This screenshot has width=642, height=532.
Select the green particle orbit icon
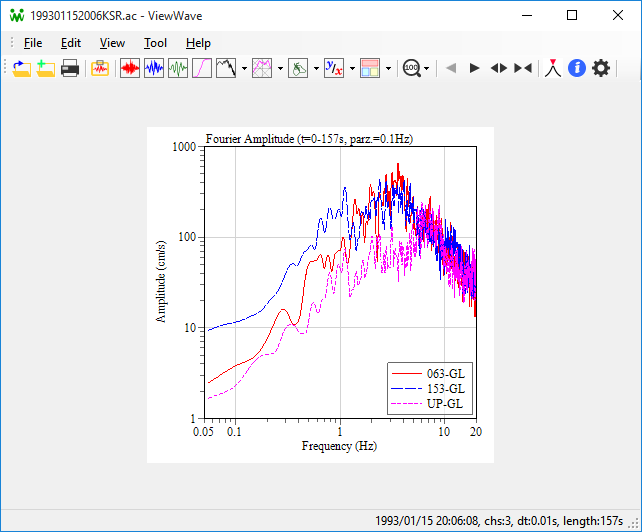(298, 68)
